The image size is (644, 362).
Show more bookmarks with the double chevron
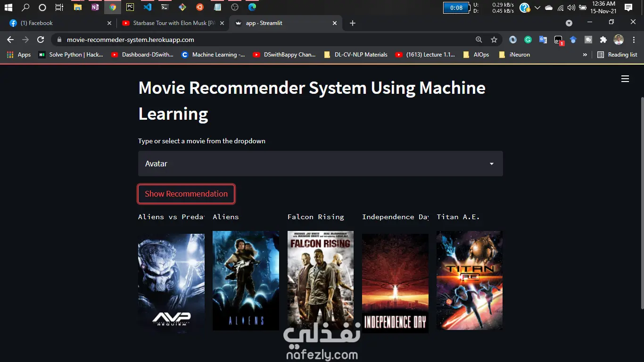585,55
